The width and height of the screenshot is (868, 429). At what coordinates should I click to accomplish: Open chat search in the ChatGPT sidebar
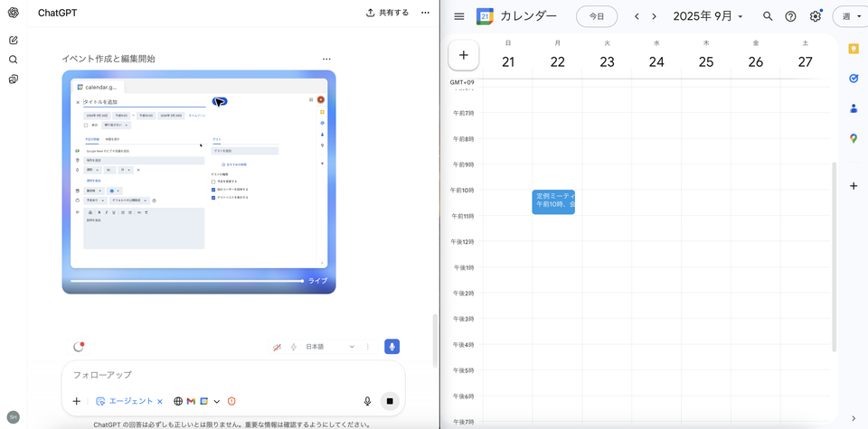14,60
